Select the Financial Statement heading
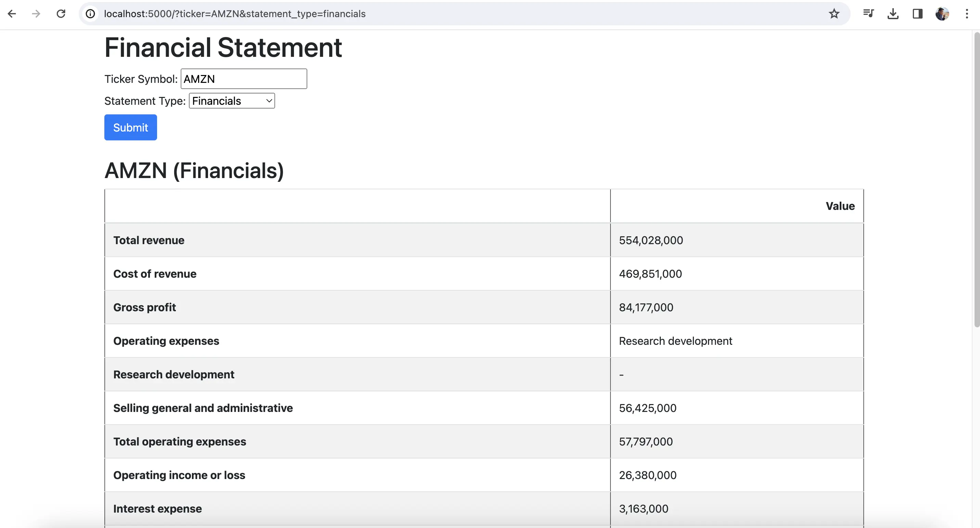980x528 pixels. [x=223, y=48]
